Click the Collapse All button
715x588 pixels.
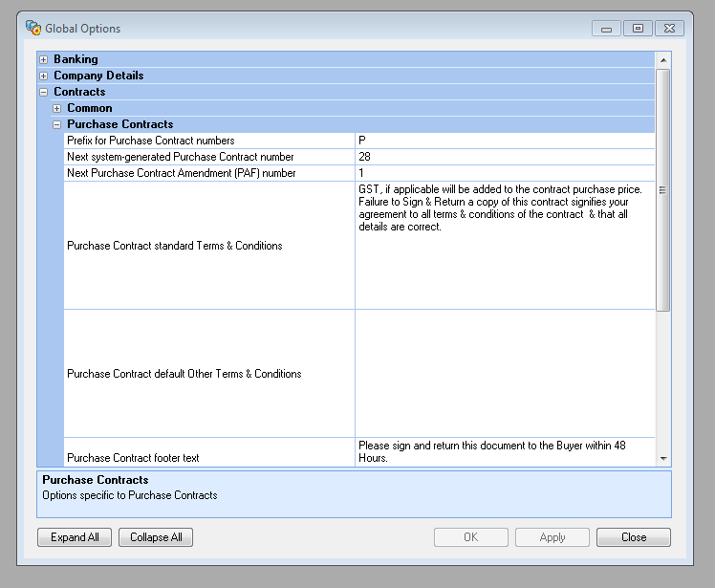tap(156, 537)
